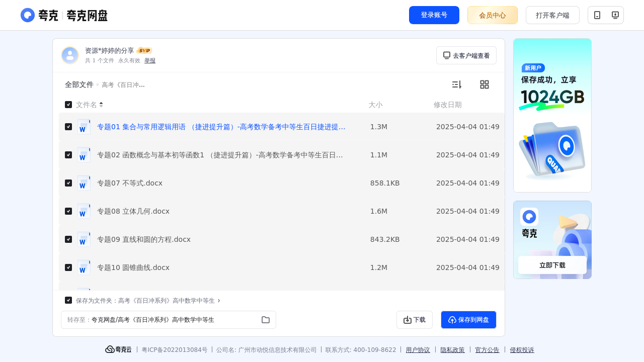
Task: Open folder picker icon in 转存至 field
Action: click(x=266, y=320)
